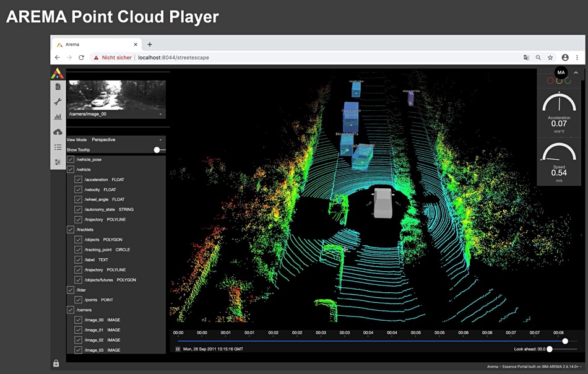Open the View Mode Perspective dropdown
The height and width of the screenshot is (374, 588).
[x=127, y=139]
